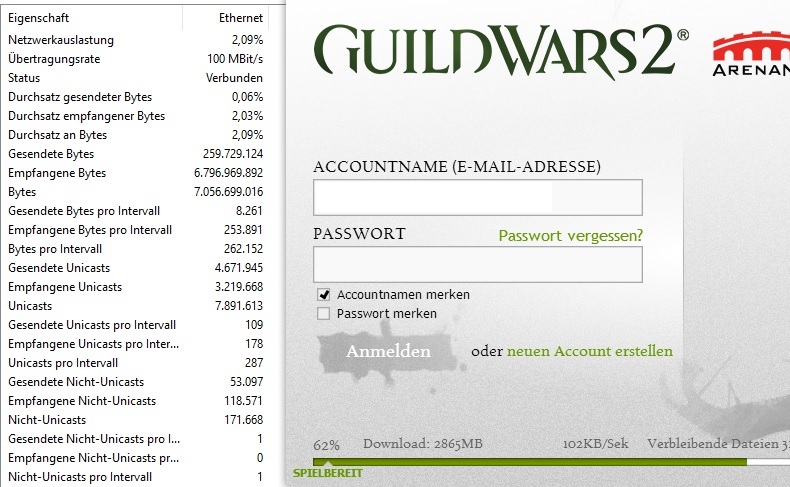Select the Übertragungsrate row
The height and width of the screenshot is (487, 790).
tap(135, 59)
